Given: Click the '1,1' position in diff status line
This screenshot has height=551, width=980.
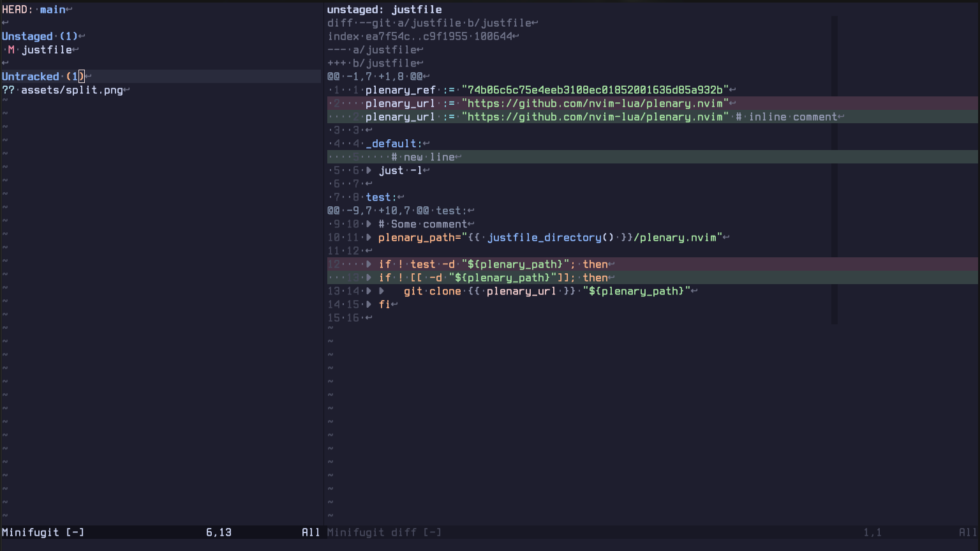Looking at the screenshot, I should [x=873, y=532].
